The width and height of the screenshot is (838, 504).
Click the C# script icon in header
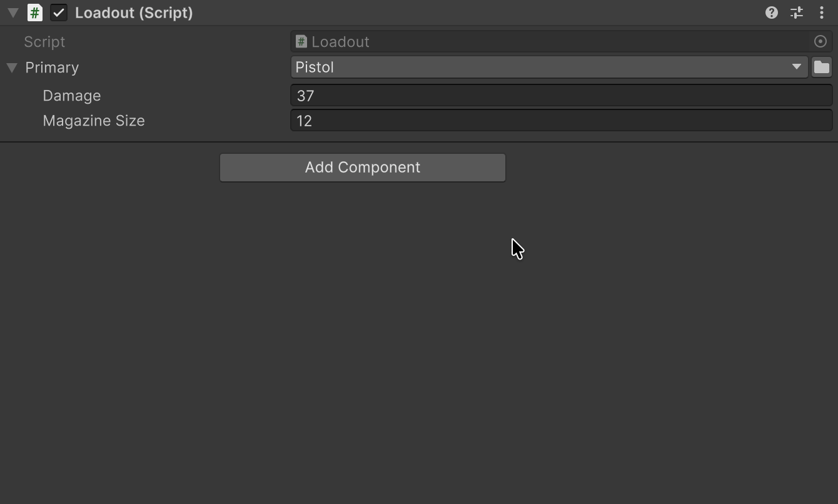pos(35,13)
